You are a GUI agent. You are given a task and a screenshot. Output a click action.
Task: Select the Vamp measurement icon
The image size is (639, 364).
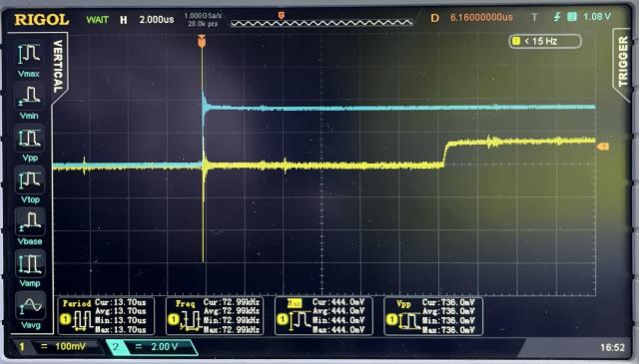(x=29, y=264)
